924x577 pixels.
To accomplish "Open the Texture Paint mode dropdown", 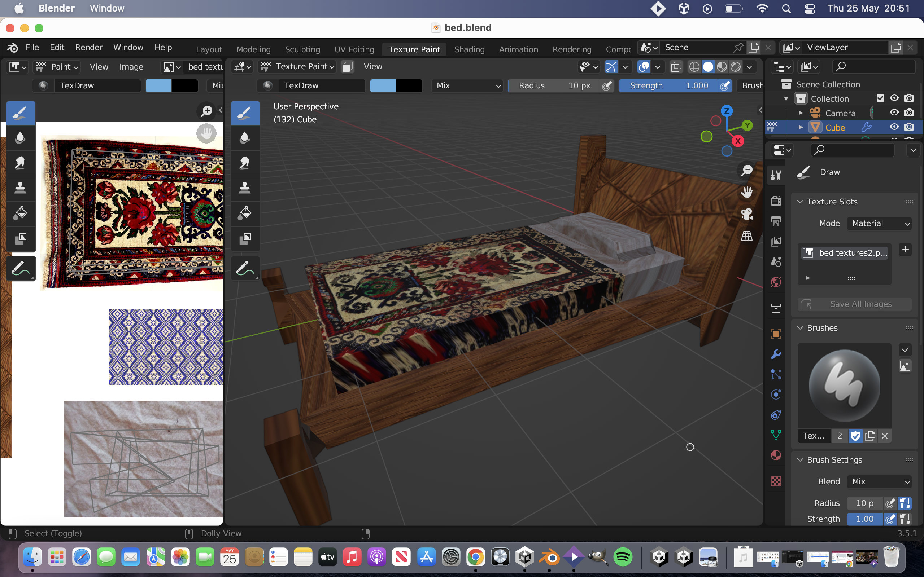I will [x=298, y=67].
